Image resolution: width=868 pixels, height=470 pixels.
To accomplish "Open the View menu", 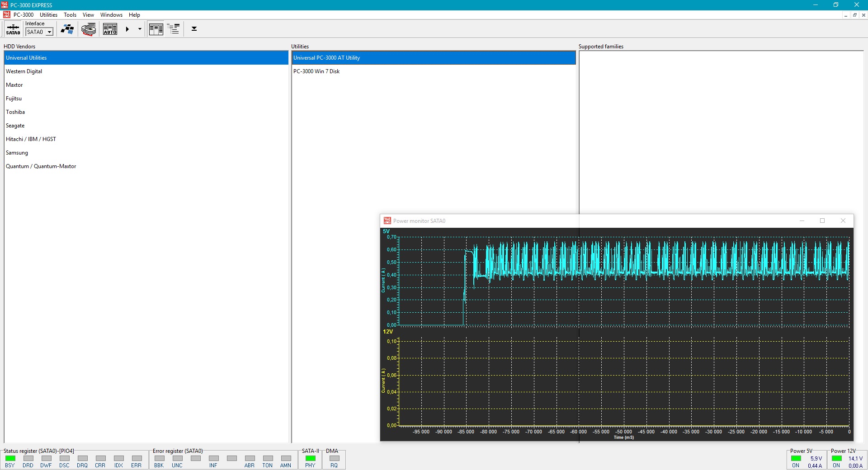I will [x=88, y=15].
